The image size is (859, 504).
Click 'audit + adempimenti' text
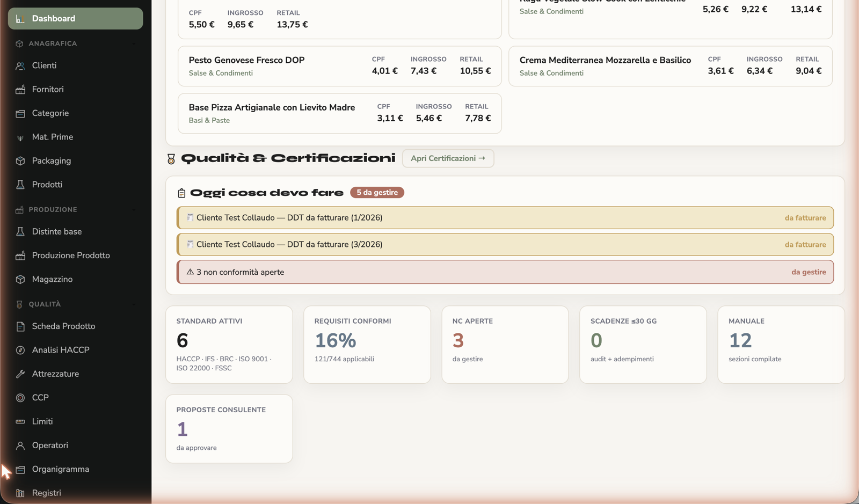pyautogui.click(x=622, y=359)
